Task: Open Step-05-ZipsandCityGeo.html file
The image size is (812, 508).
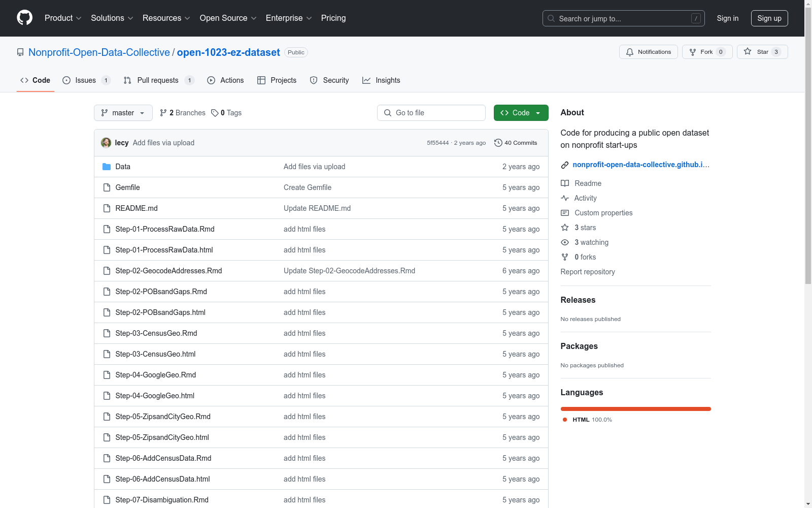Action: click(x=162, y=437)
